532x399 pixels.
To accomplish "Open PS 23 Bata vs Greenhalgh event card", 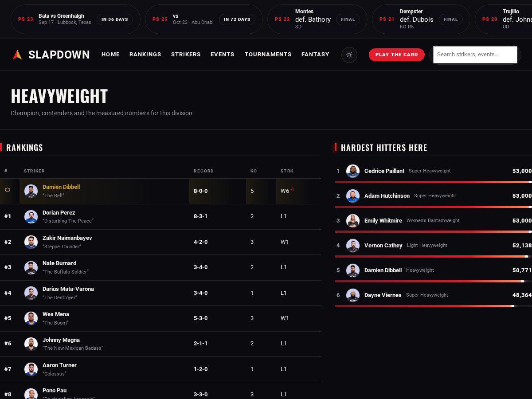I will click(x=75, y=20).
